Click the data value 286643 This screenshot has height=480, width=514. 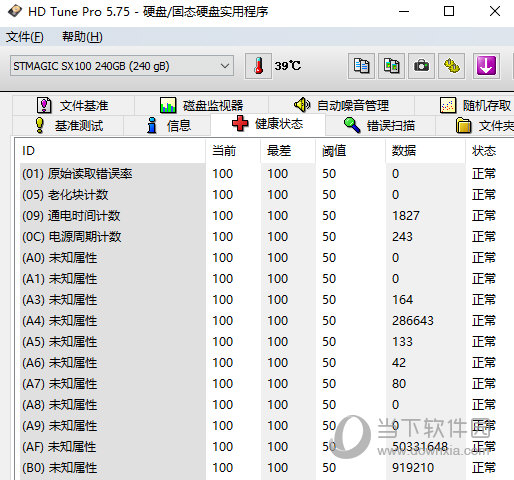point(413,321)
